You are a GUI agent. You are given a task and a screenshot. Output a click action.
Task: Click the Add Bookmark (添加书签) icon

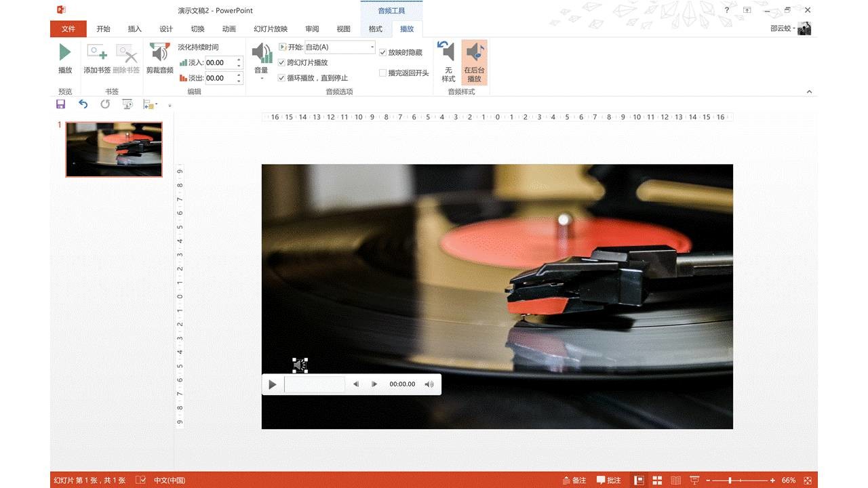[97, 54]
